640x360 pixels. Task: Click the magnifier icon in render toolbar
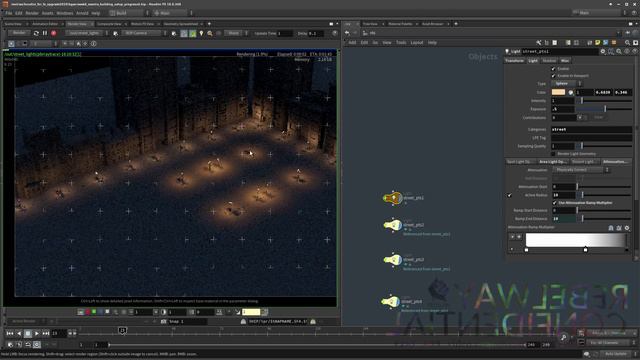coord(210,33)
